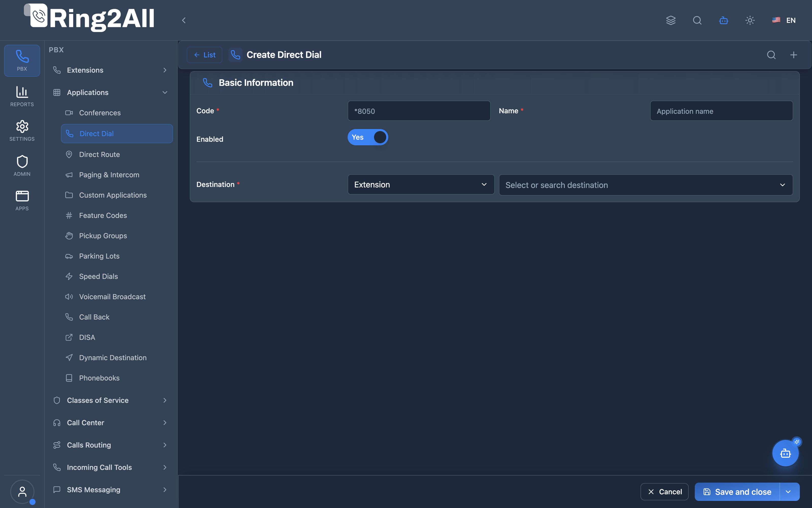Open the Admin shield section

pos(22,166)
